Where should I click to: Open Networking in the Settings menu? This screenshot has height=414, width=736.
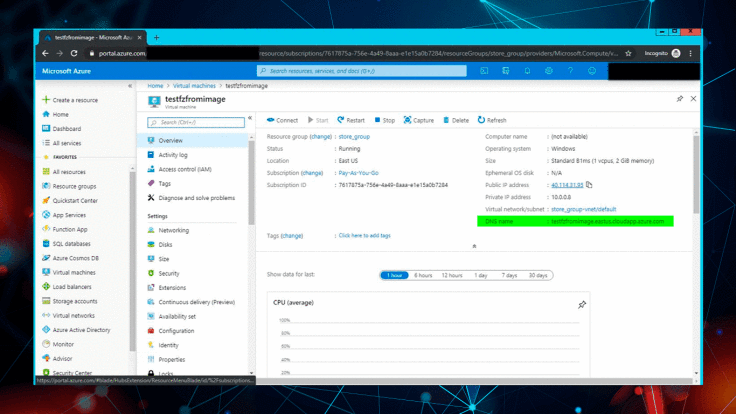tap(173, 230)
